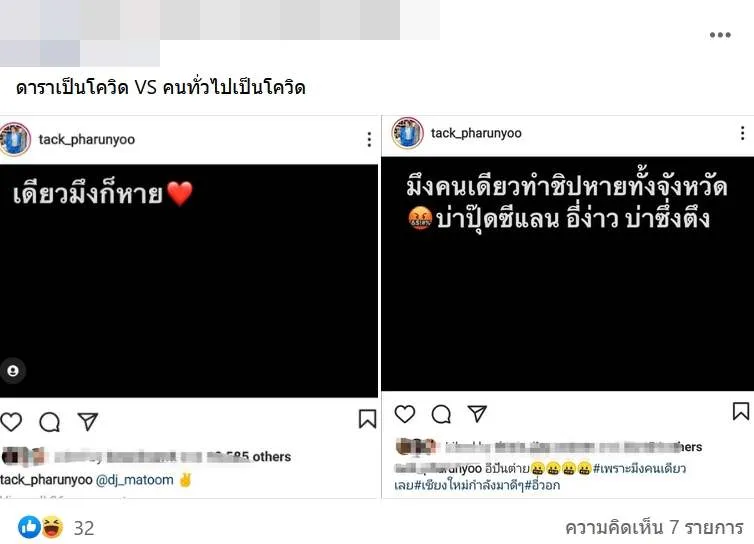Click tagged people icon on left black image
The width and height of the screenshot is (754, 544).
pyautogui.click(x=13, y=371)
